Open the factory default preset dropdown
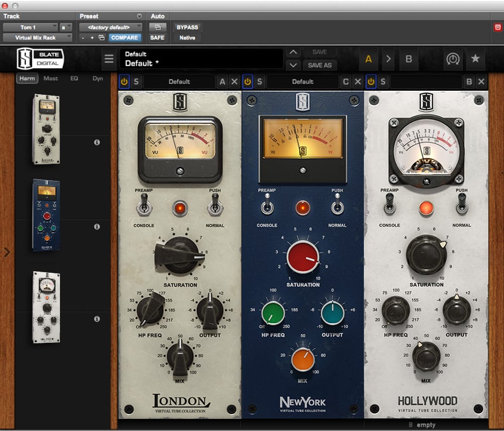This screenshot has width=504, height=431. click(110, 27)
